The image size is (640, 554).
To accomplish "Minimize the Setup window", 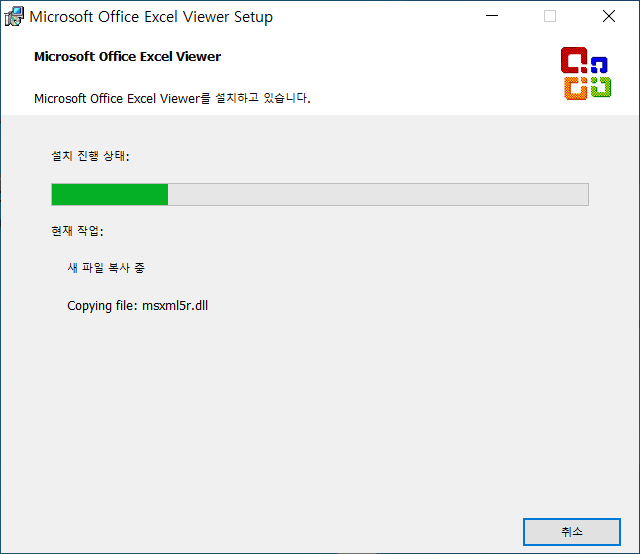I will (x=492, y=16).
